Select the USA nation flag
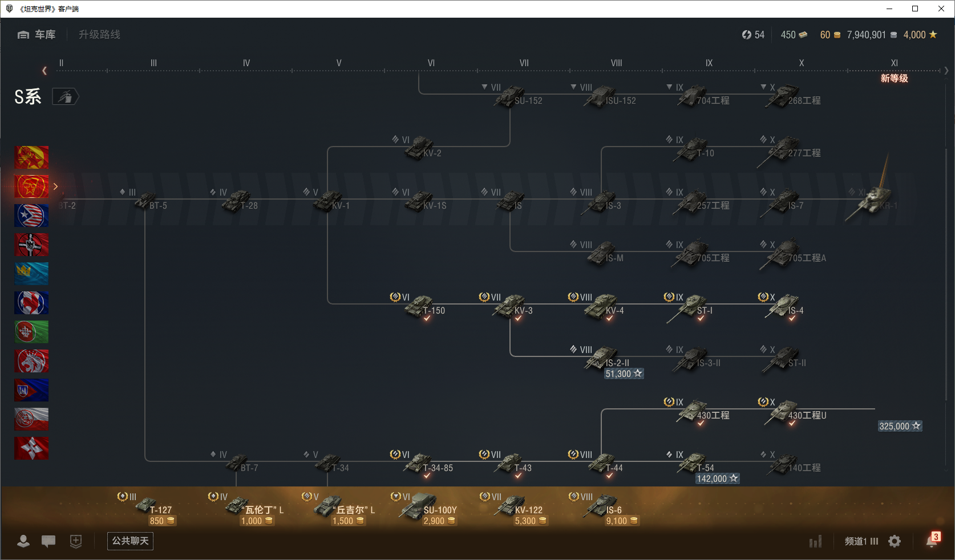The image size is (955, 560). (x=31, y=216)
